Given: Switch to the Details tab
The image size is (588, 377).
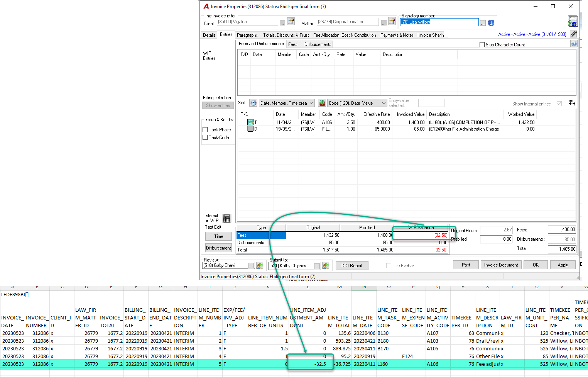Looking at the screenshot, I should tap(209, 35).
